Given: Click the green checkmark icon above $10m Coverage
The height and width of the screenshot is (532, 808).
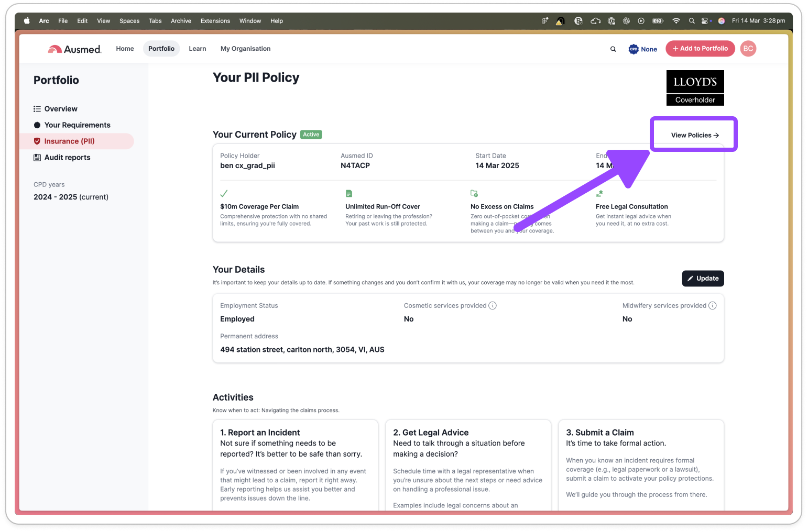Looking at the screenshot, I should click(x=224, y=193).
